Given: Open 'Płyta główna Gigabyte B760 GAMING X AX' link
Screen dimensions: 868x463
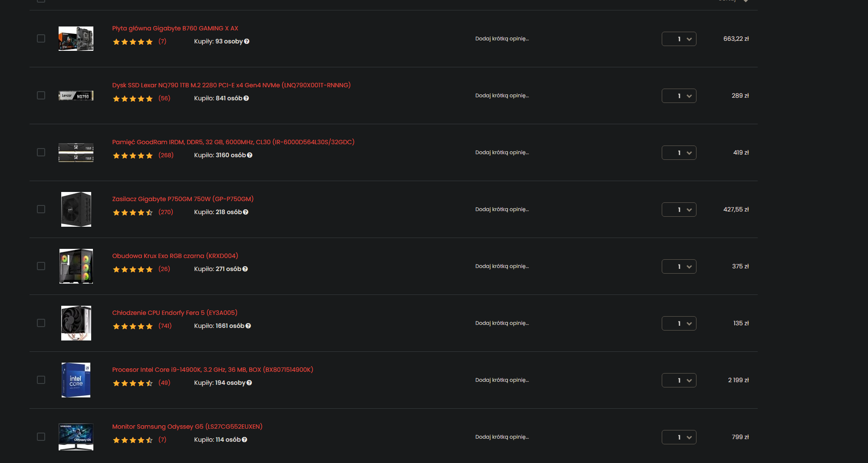Looking at the screenshot, I should [x=175, y=28].
